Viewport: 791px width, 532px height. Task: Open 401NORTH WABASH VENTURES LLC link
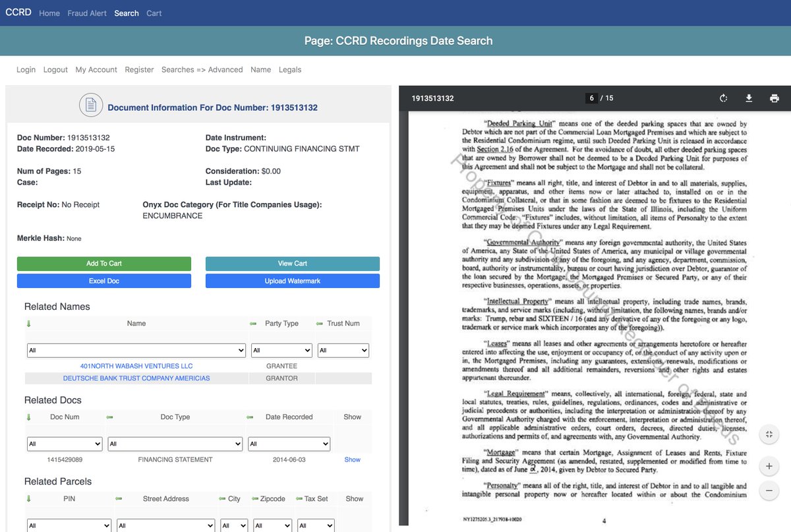point(136,366)
